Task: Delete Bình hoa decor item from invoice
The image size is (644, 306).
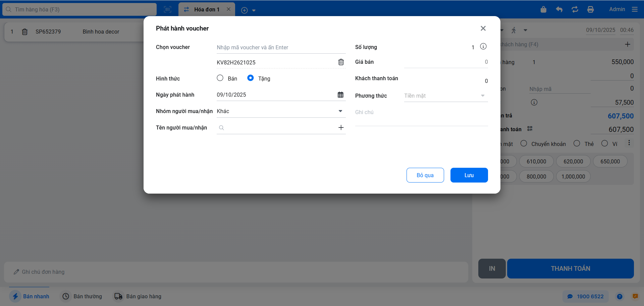Action: coord(24,32)
